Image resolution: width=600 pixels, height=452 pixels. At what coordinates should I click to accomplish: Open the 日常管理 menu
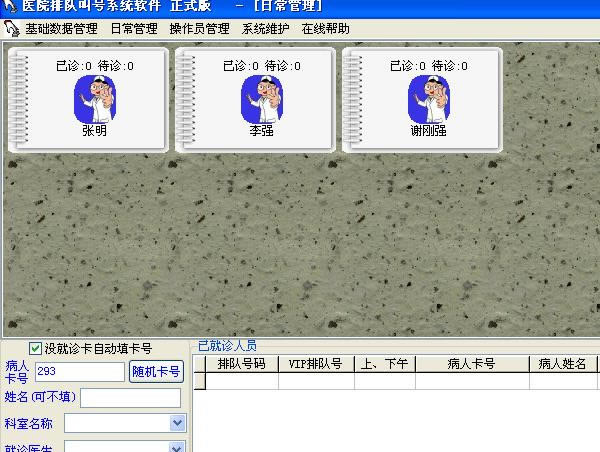tap(134, 29)
